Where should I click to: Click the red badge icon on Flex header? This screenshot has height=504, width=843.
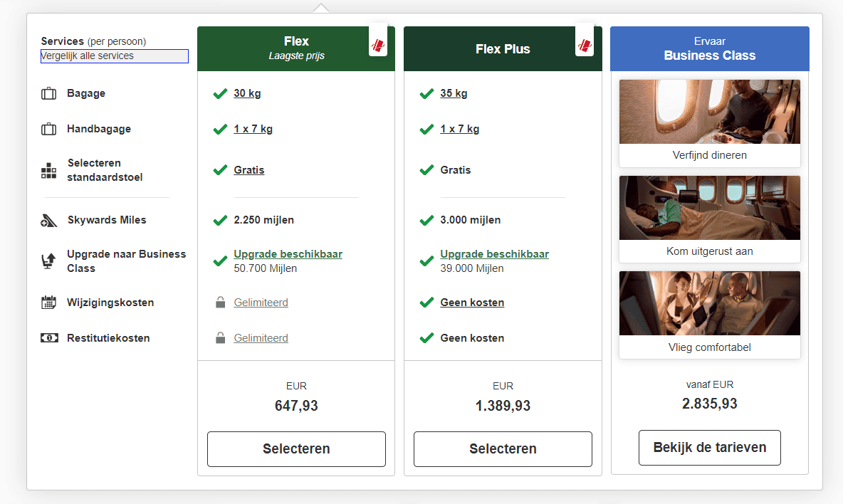[378, 44]
